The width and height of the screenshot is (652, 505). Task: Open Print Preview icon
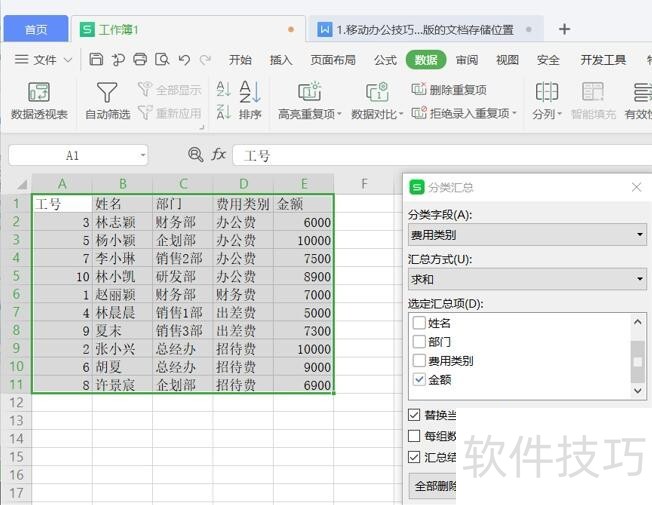pos(162,59)
